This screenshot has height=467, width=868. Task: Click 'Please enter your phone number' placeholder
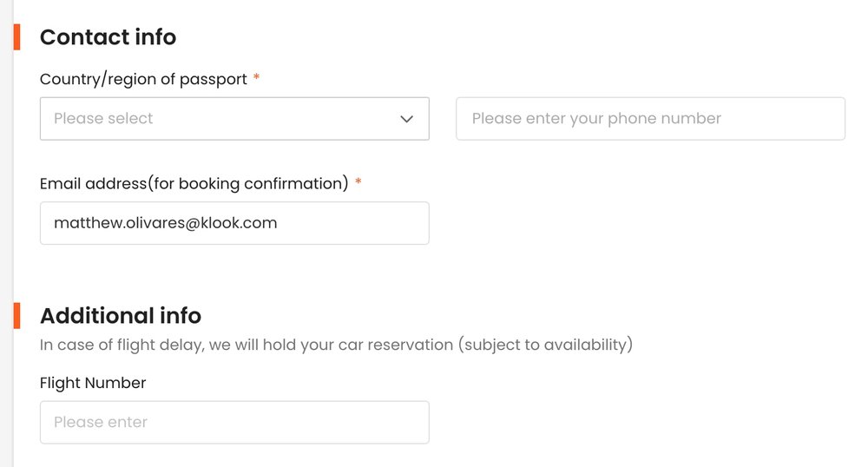(x=596, y=119)
